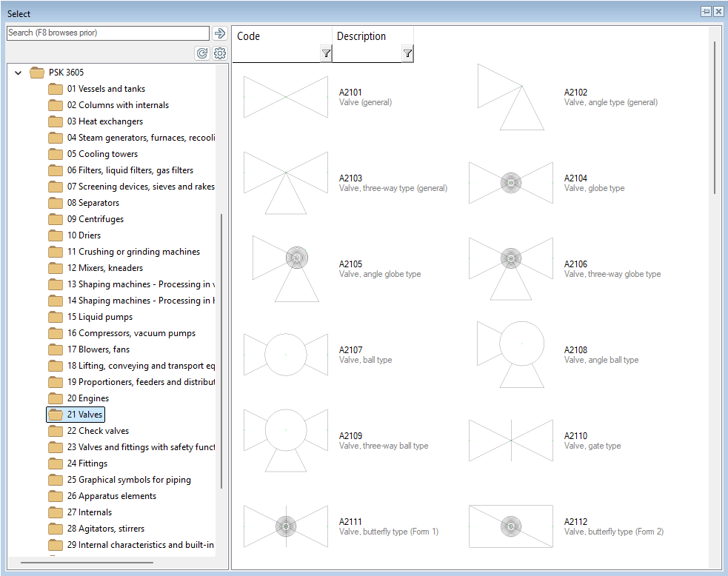Open the Description column filter dropdown

pos(407,53)
